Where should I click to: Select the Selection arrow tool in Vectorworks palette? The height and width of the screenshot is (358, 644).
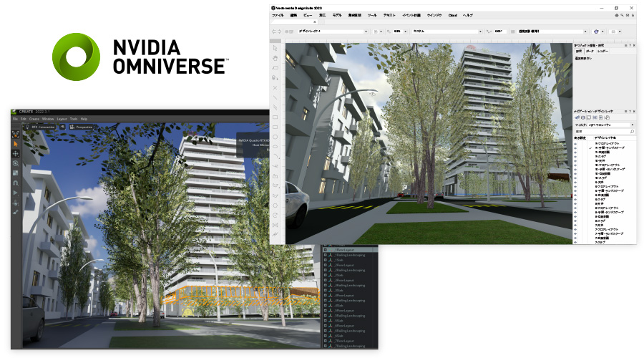point(275,48)
